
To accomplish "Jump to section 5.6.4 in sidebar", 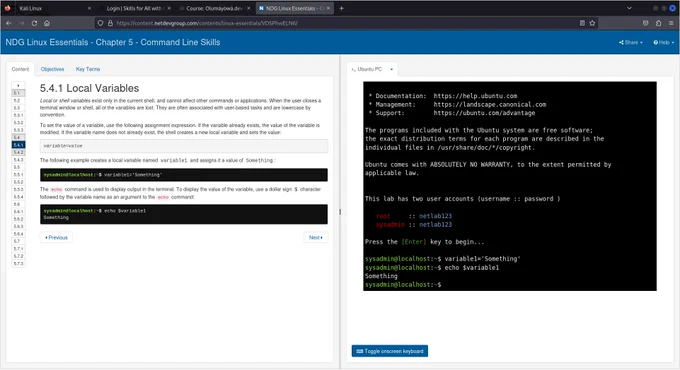I will [18, 233].
